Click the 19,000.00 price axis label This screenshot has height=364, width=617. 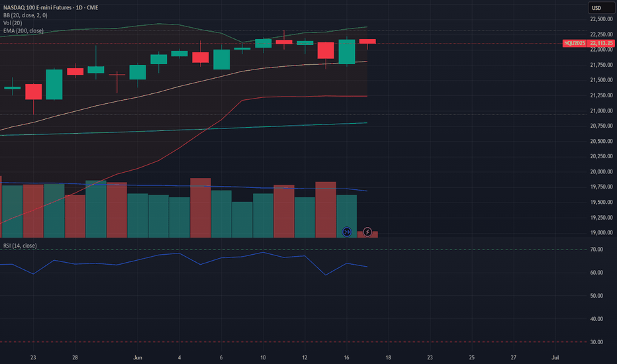(601, 232)
